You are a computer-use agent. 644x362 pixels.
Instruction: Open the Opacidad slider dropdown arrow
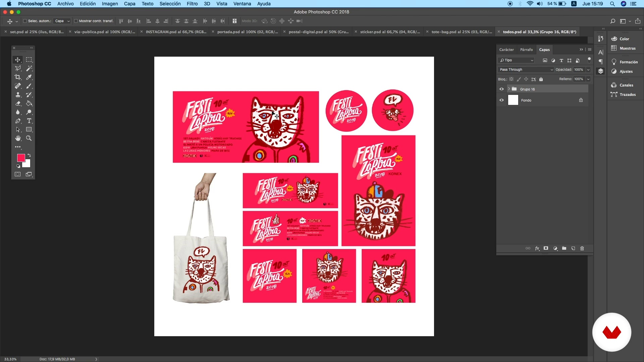[588, 70]
